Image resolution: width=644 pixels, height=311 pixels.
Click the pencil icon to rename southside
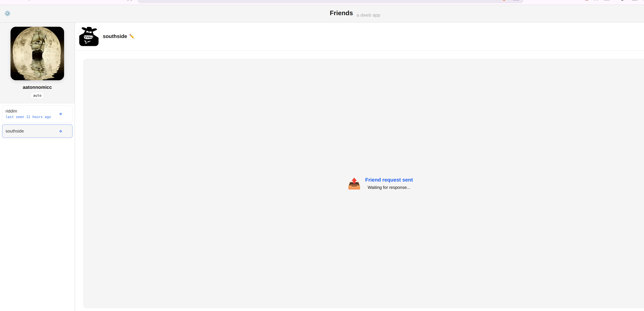pyautogui.click(x=132, y=37)
